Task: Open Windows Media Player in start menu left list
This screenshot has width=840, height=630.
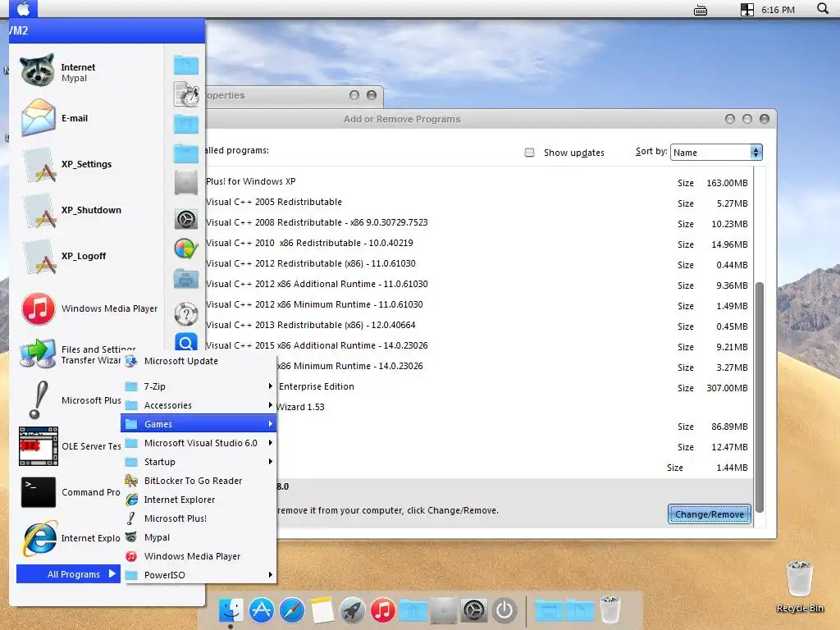Action: tap(89, 308)
